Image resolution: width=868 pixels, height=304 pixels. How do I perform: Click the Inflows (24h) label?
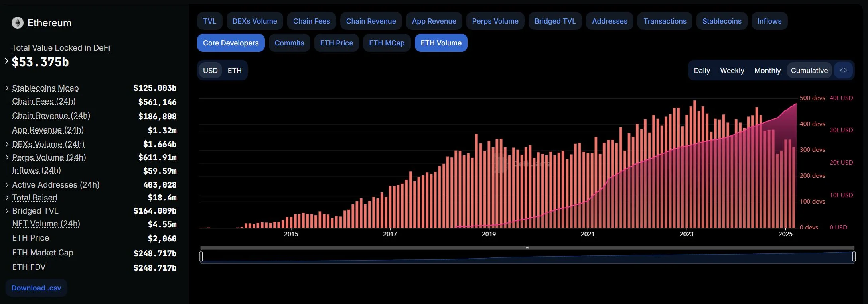(36, 170)
